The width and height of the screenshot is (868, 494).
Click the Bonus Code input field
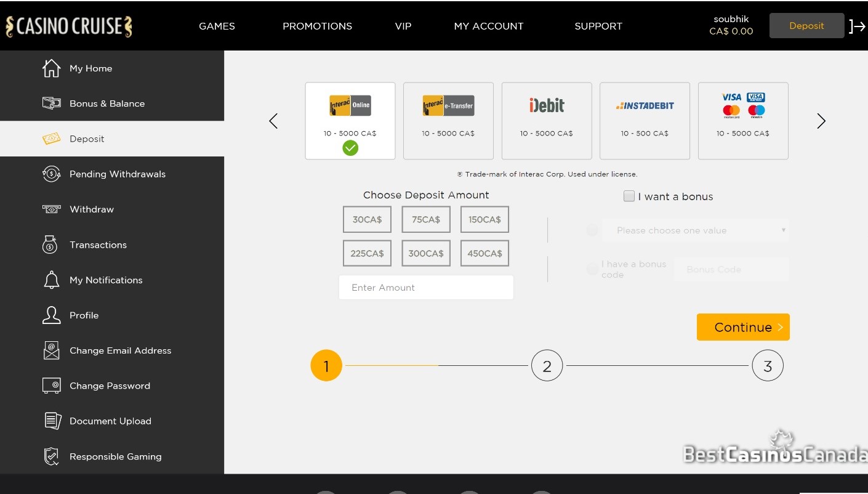(x=731, y=269)
